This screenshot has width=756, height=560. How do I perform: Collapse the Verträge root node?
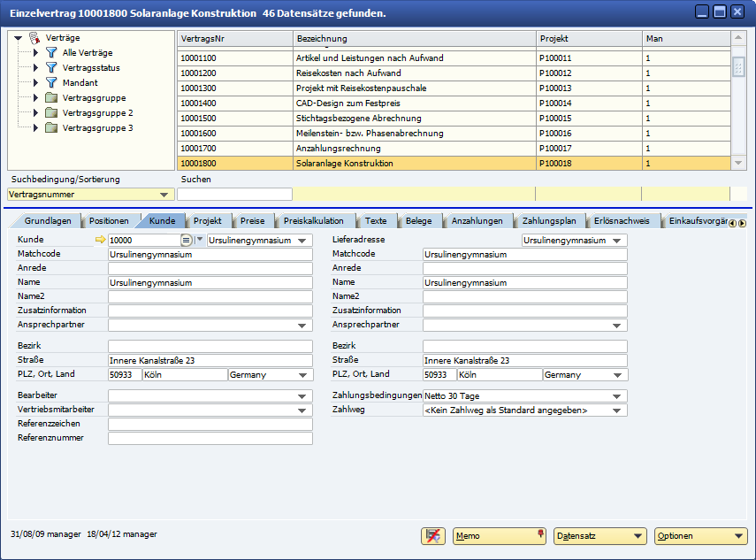click(19, 38)
